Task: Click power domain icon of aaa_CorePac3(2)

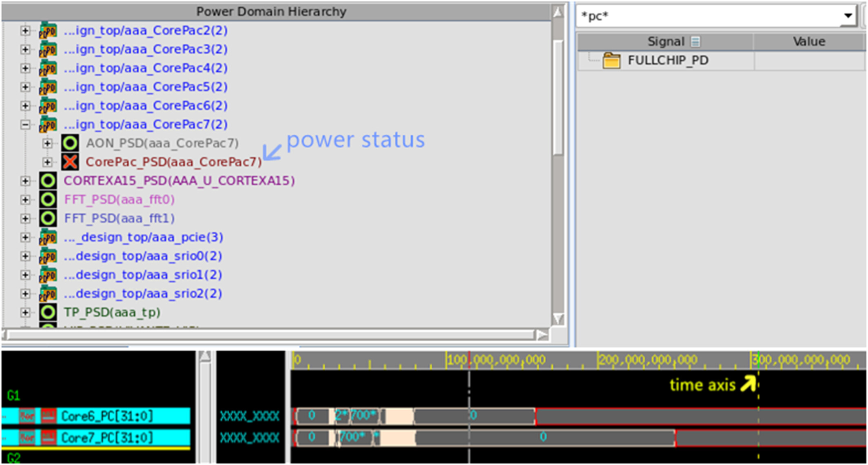Action: [x=48, y=50]
